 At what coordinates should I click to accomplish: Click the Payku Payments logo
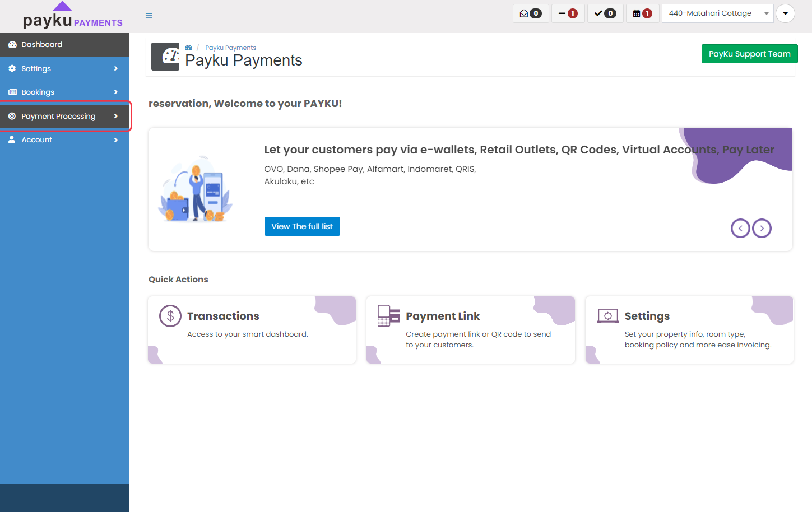(72, 16)
